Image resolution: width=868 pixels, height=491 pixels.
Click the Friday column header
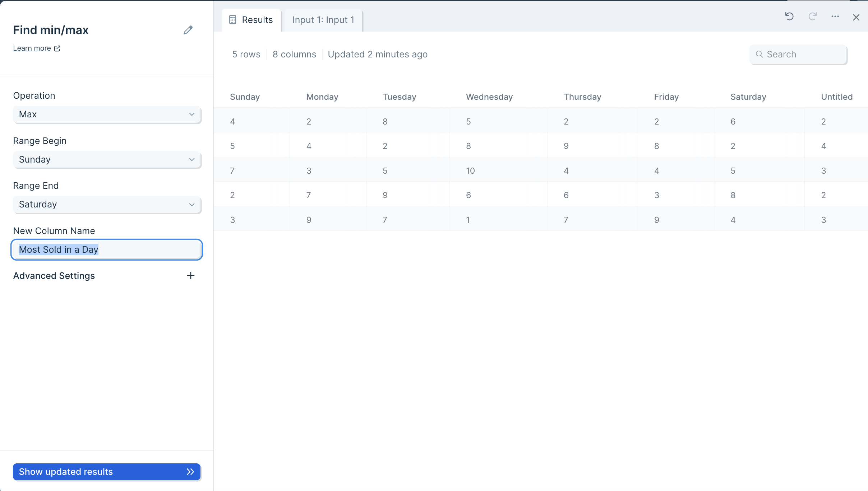[666, 97]
